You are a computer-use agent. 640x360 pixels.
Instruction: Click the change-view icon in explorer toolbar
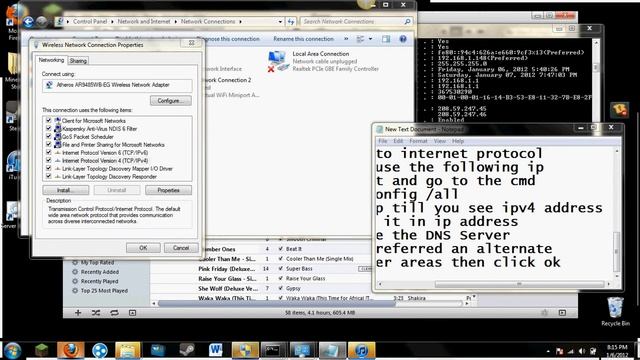pos(360,39)
